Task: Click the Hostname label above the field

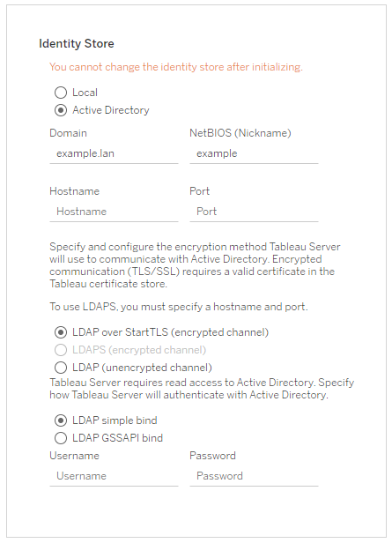Action: point(74,191)
